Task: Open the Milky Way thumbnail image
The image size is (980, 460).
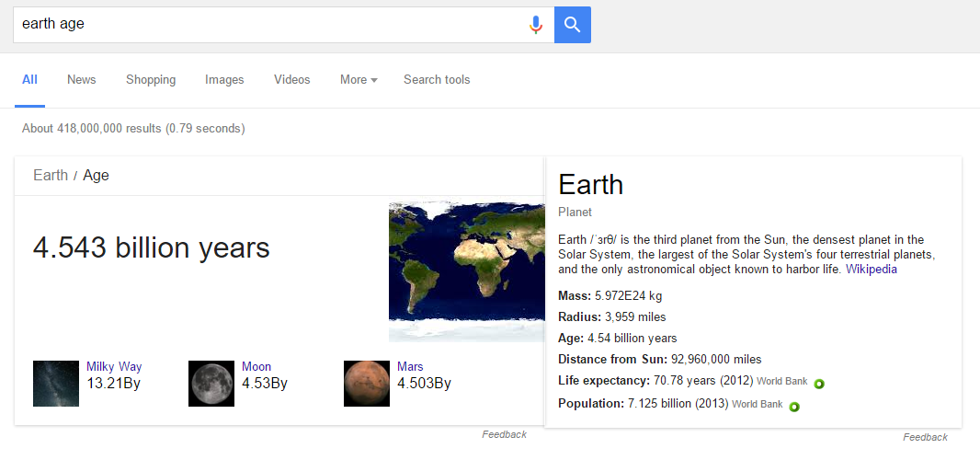Action: [56, 384]
